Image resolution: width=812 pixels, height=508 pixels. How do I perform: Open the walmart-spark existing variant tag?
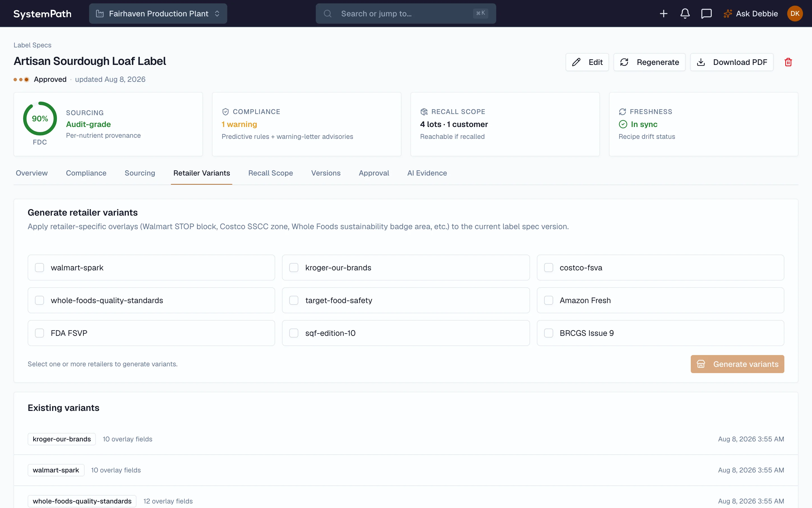(56, 470)
